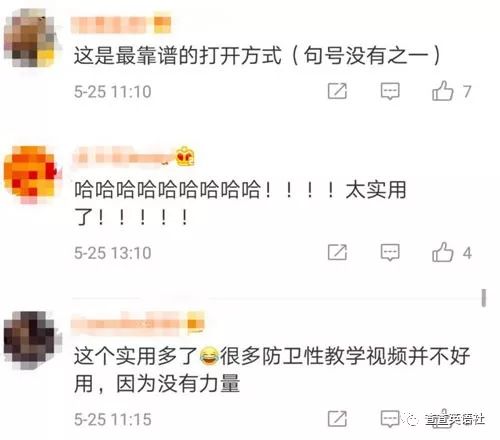The height and width of the screenshot is (440, 500).
Task: Repost the 5-25 13:10 comment
Action: [337, 252]
